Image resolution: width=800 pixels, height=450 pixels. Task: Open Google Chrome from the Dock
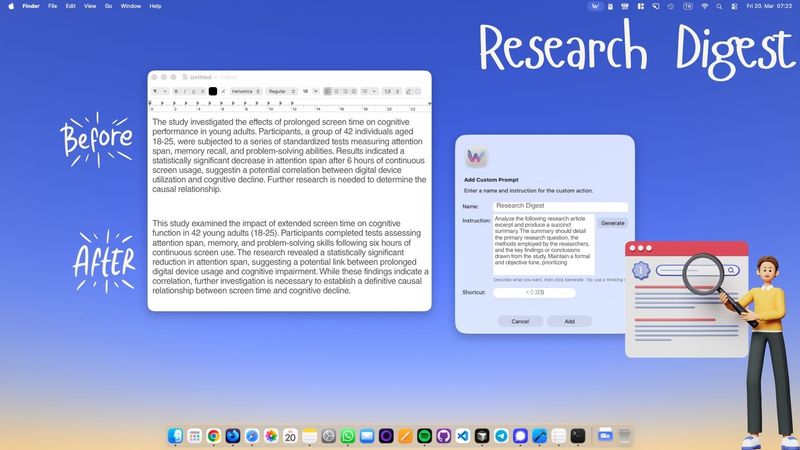214,436
